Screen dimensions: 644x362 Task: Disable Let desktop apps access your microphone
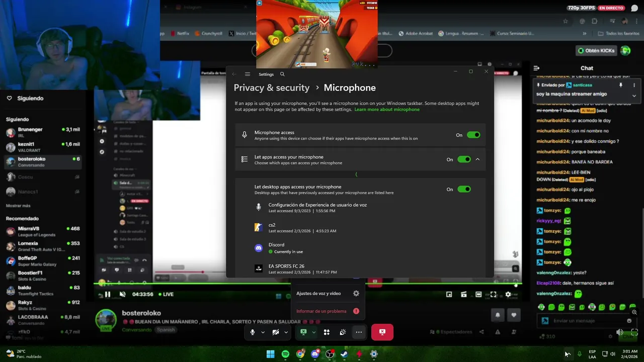click(464, 189)
